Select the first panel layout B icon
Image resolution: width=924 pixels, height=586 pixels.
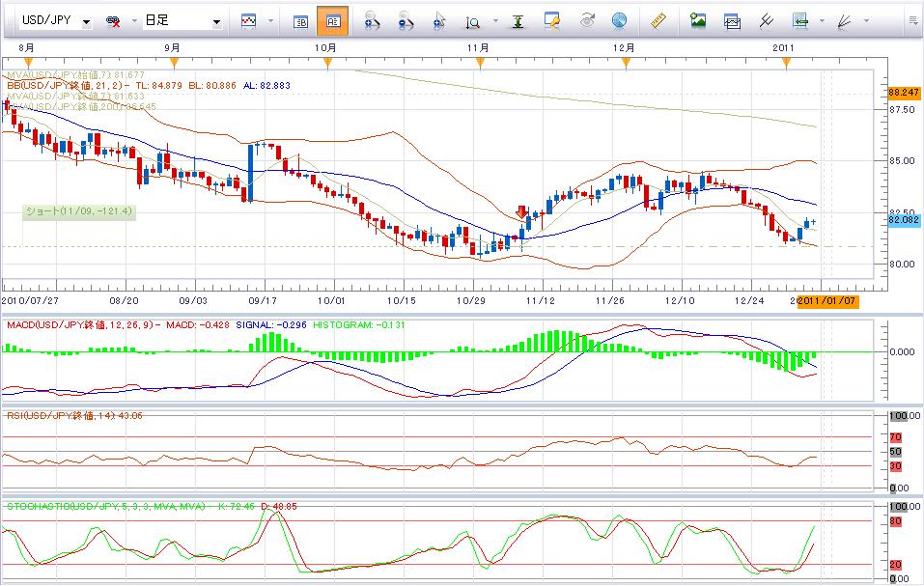coord(300,22)
